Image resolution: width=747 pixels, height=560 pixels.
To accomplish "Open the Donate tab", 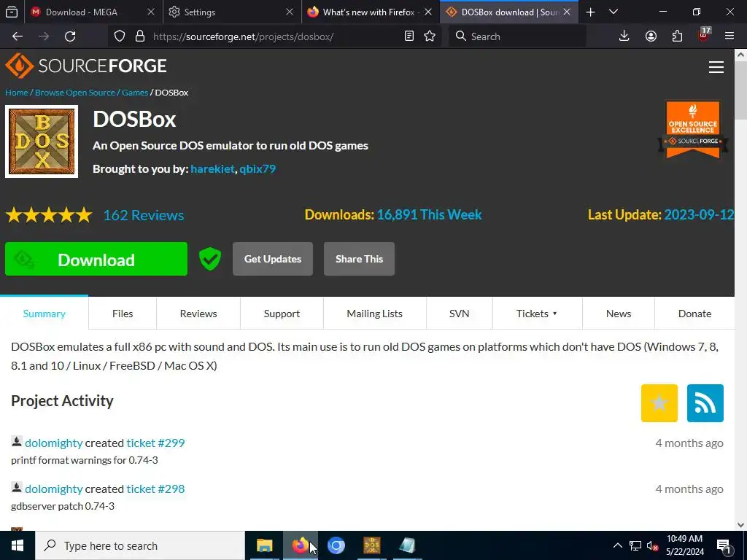I will pyautogui.click(x=694, y=314).
